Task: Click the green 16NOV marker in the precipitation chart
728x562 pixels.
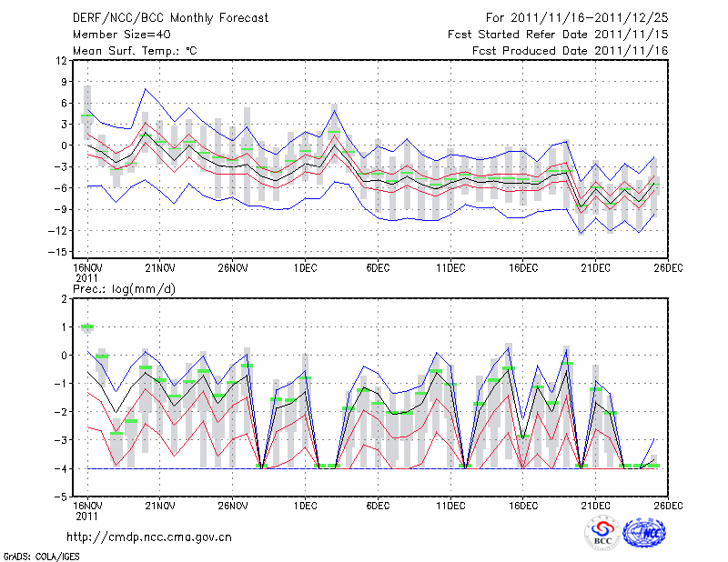Action: click(87, 327)
